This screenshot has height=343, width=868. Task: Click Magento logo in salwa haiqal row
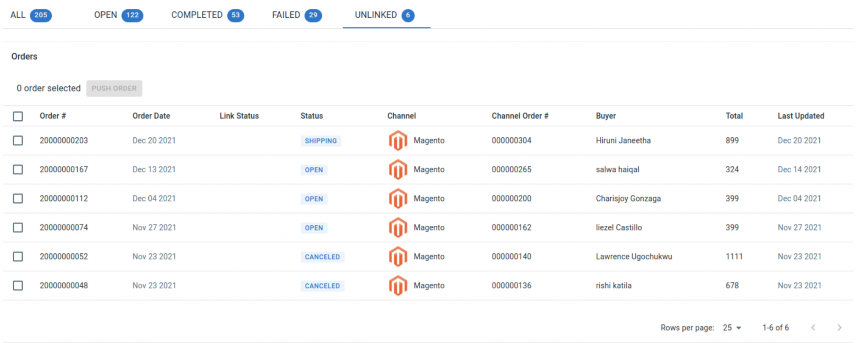coord(398,170)
